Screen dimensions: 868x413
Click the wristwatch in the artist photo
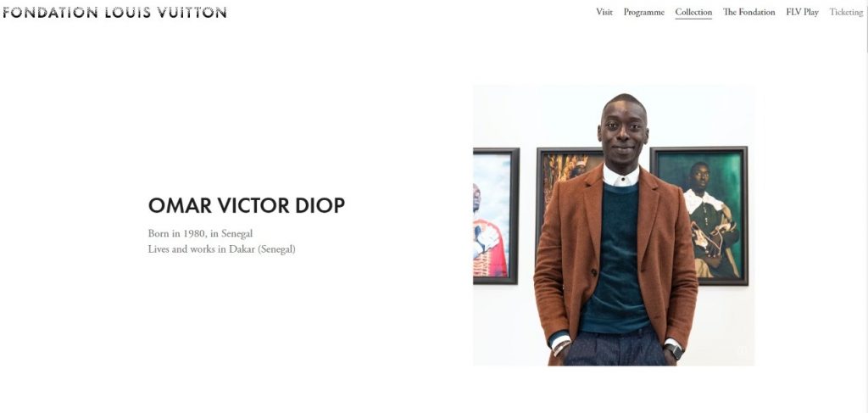(x=674, y=352)
